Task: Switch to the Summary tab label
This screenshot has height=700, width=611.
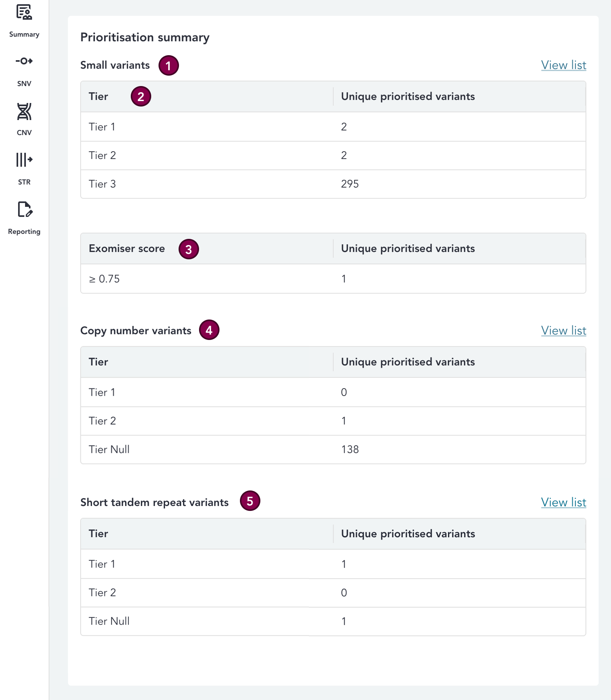Action: pos(24,34)
